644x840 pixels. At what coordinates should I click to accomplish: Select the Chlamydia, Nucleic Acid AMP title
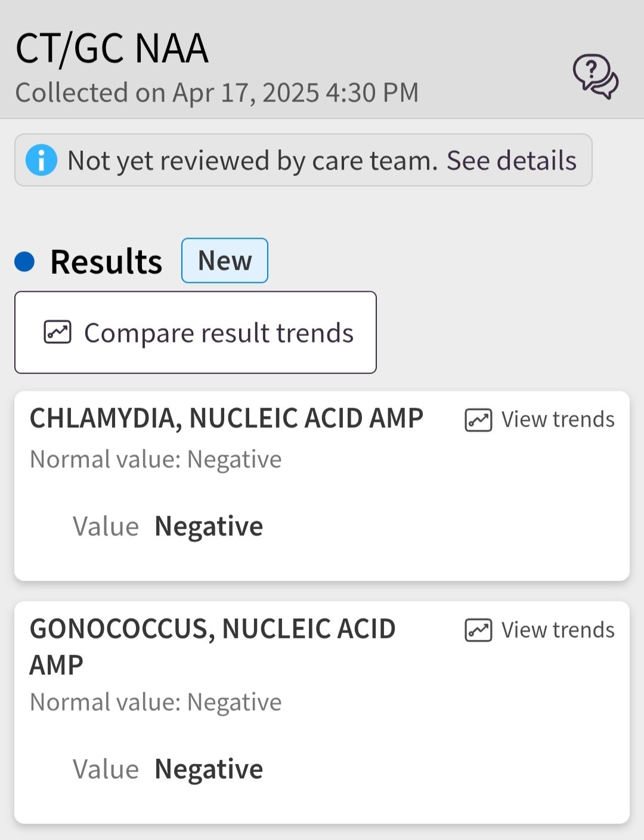227,418
